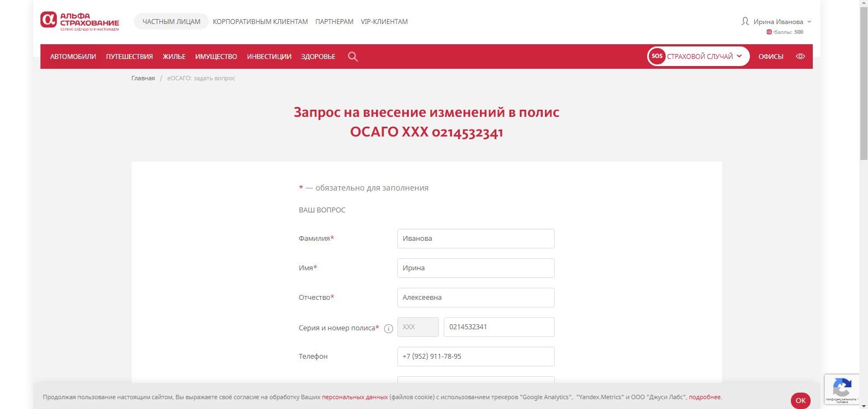Click the AlfaStrakhovanie logo
This screenshot has height=409, width=868.
coord(79,22)
